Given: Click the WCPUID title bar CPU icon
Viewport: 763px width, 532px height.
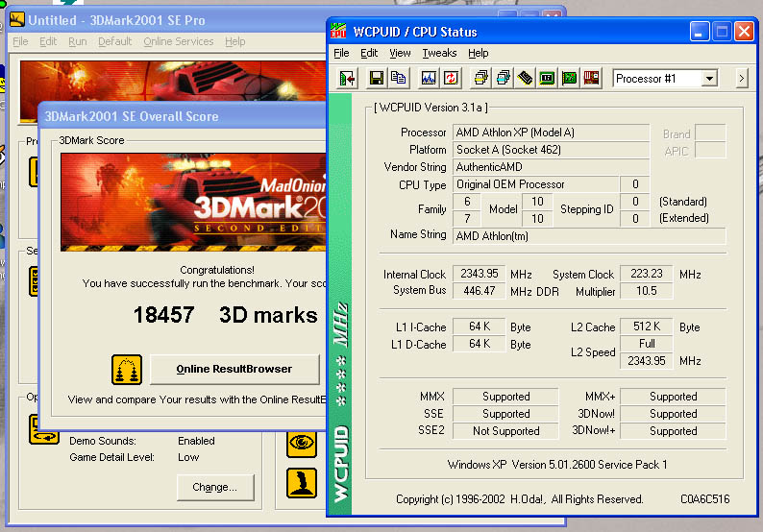Looking at the screenshot, I should [338, 32].
